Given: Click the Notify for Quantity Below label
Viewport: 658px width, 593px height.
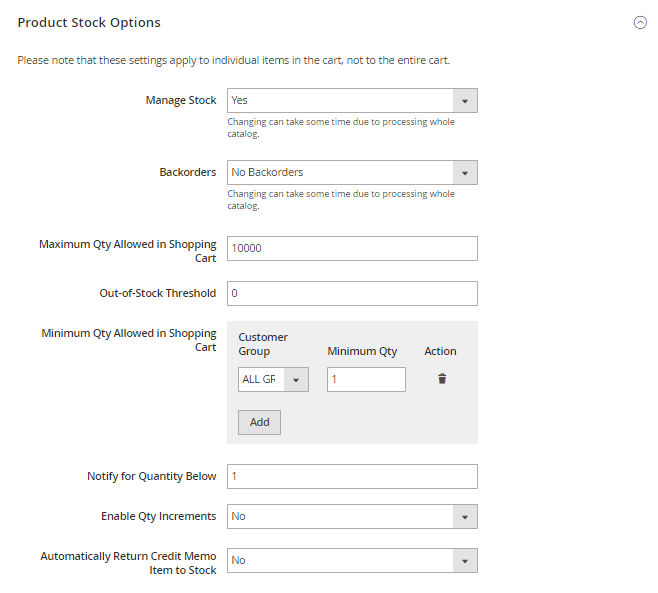Looking at the screenshot, I should [151, 476].
